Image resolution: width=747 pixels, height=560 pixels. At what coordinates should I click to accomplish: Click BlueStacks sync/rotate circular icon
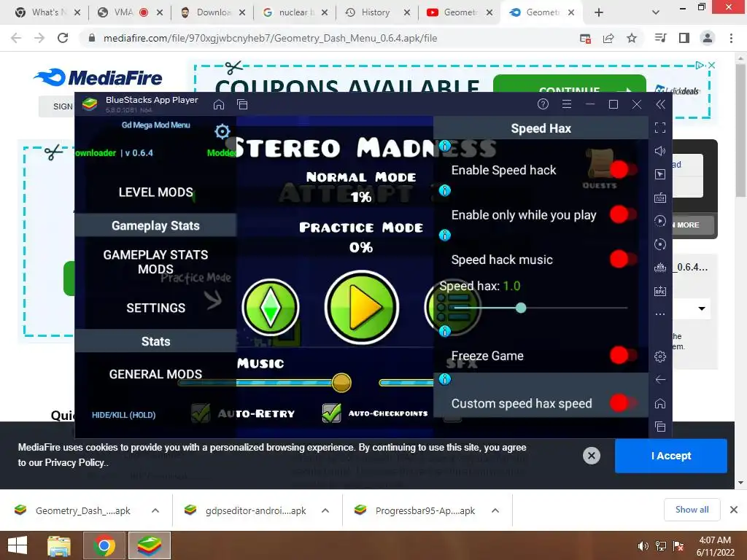(660, 244)
